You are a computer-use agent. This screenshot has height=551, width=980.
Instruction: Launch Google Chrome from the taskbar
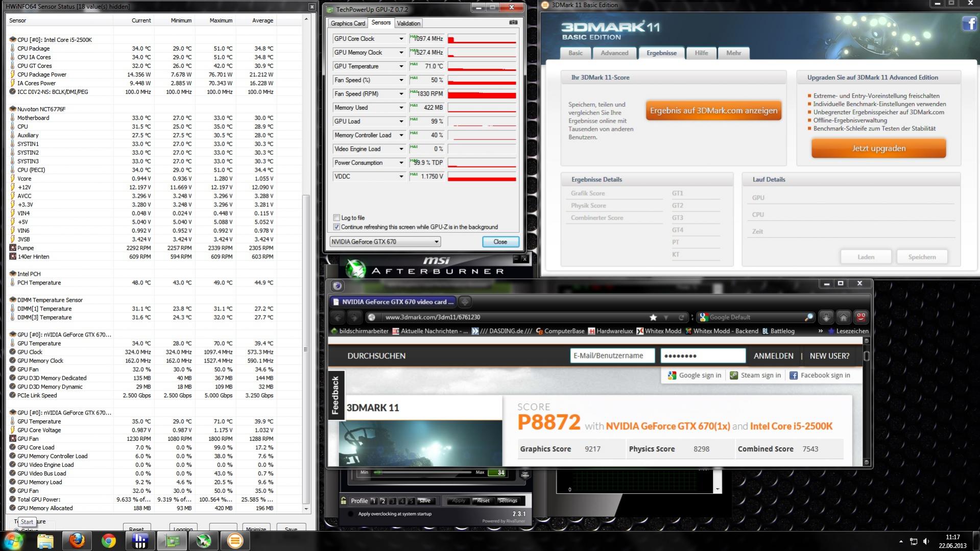pyautogui.click(x=108, y=541)
